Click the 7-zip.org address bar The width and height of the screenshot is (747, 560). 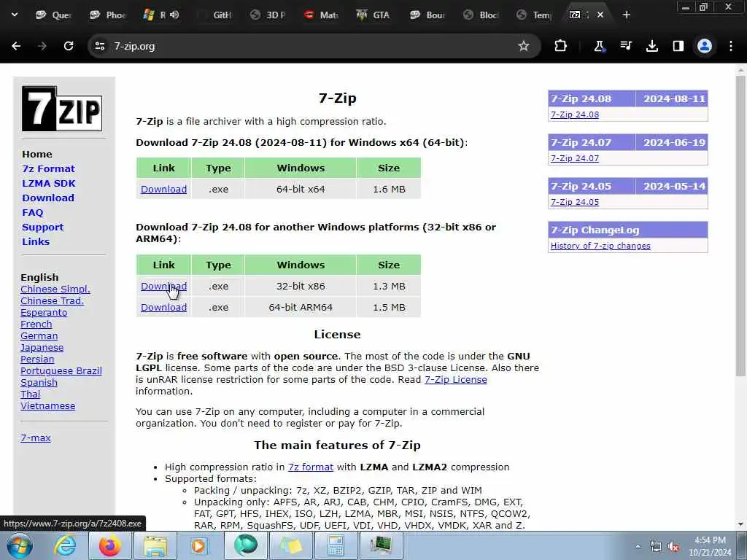pos(314,46)
